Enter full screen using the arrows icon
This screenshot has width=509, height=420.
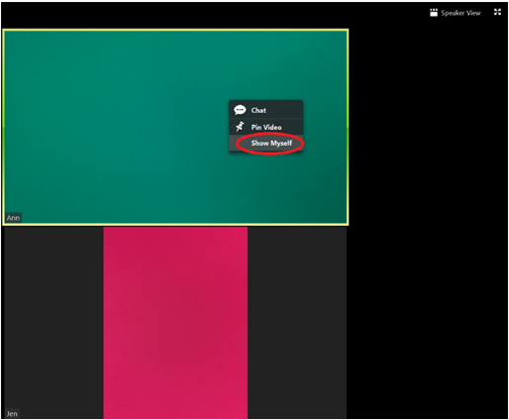497,12
